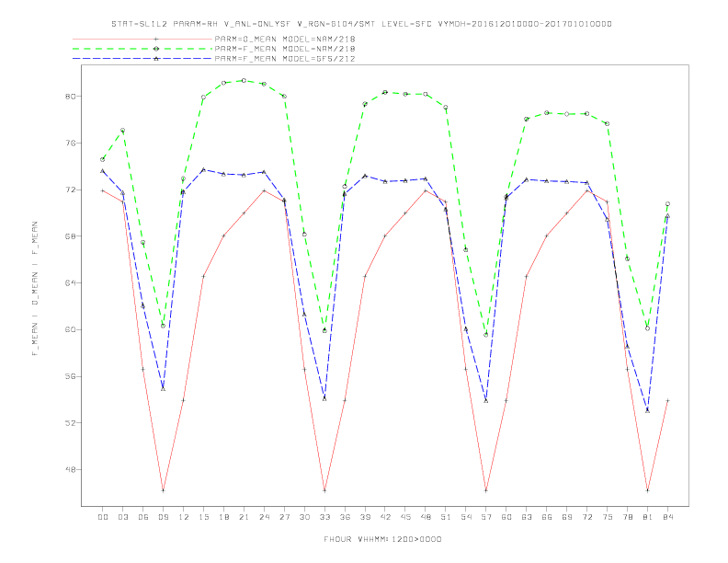Click the x-axis label FHOUR VHHMM

[x=382, y=539]
